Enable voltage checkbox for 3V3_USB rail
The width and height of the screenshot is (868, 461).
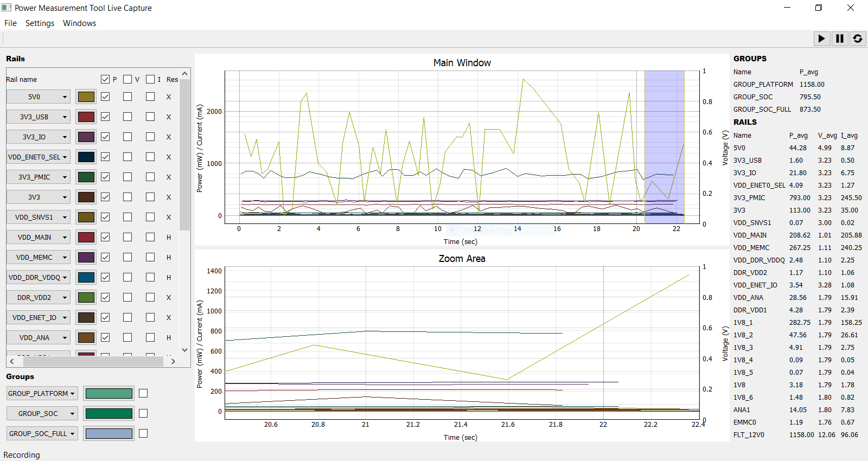(x=127, y=117)
